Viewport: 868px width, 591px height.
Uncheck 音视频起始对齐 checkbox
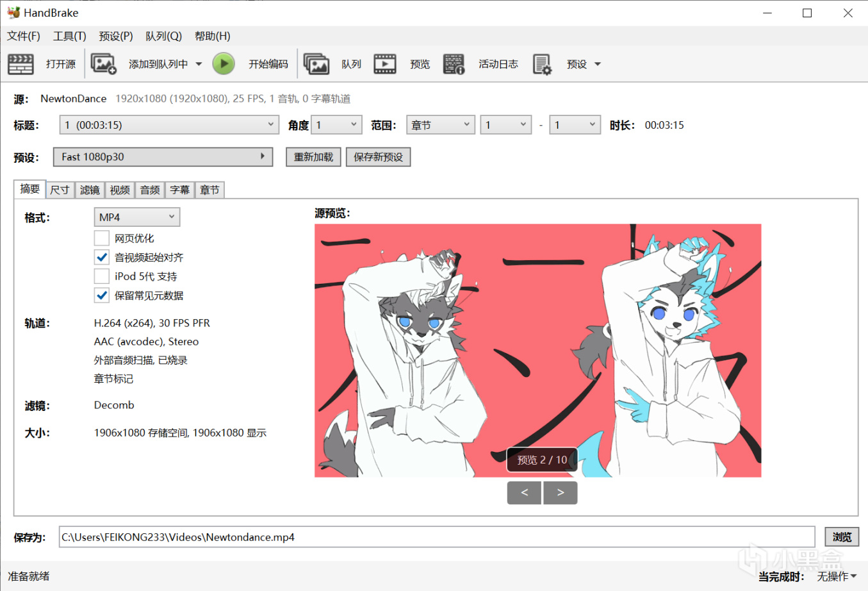tap(102, 258)
